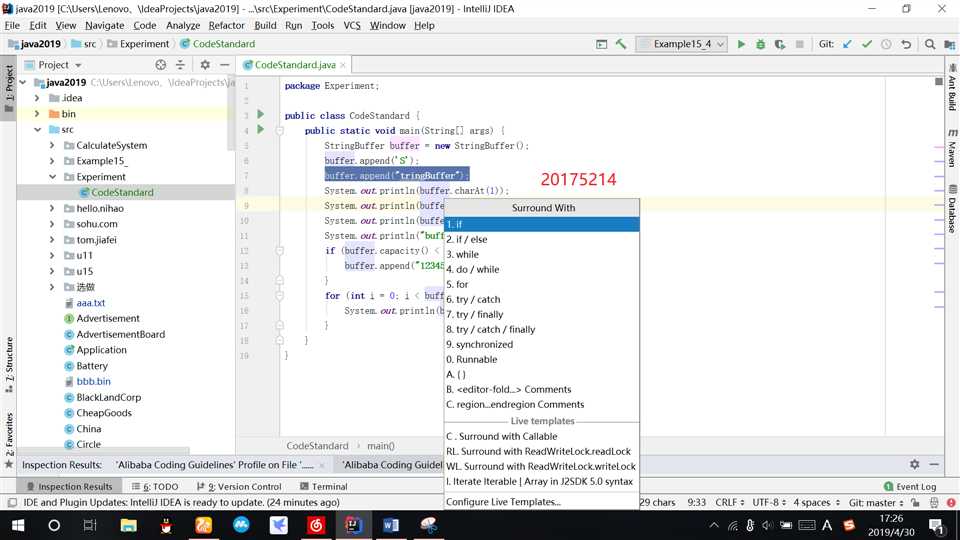This screenshot has width=960, height=540.
Task: Click the stop run button
Action: click(799, 44)
